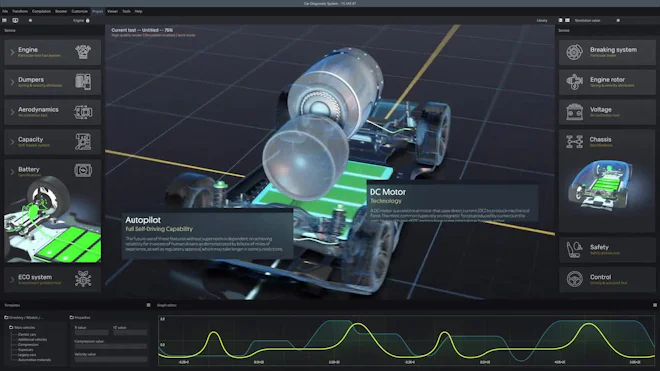Viewport: 660px width, 371px height.
Task: Click the Templates panel menu icon
Action: tap(148, 305)
